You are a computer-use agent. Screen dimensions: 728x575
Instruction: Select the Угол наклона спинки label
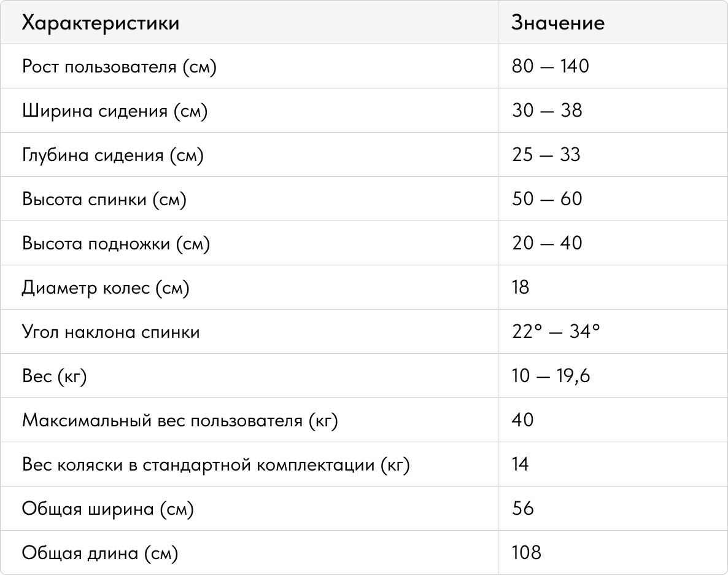[x=111, y=332]
